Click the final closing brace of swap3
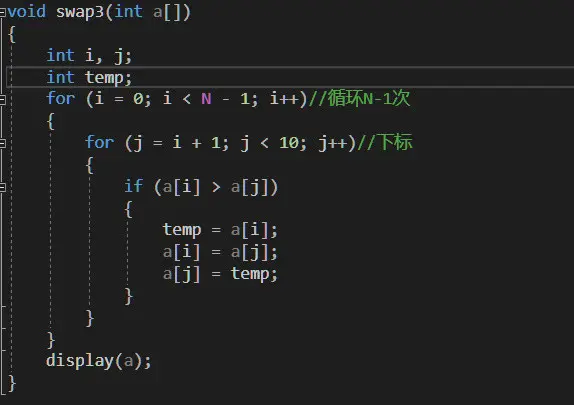Screen dimensions: 574x405 [x=12, y=383]
